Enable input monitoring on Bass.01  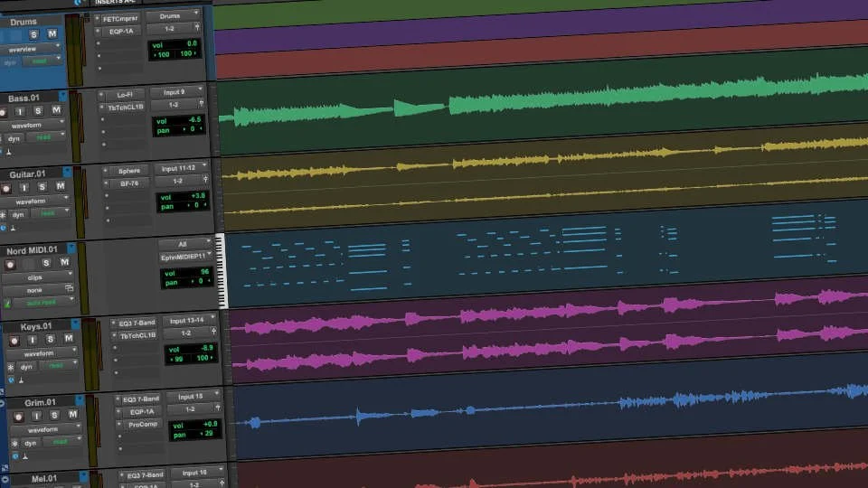click(x=20, y=112)
